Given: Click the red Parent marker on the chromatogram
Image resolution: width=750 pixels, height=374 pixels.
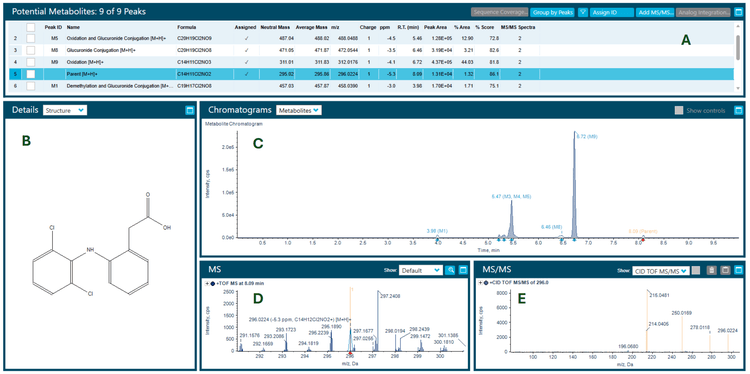Looking at the screenshot, I should [x=643, y=240].
